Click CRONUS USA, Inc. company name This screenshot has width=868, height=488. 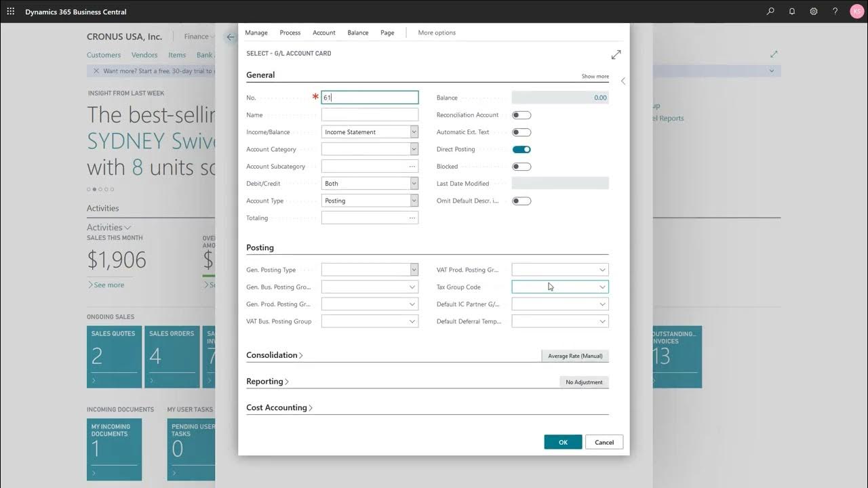point(124,37)
